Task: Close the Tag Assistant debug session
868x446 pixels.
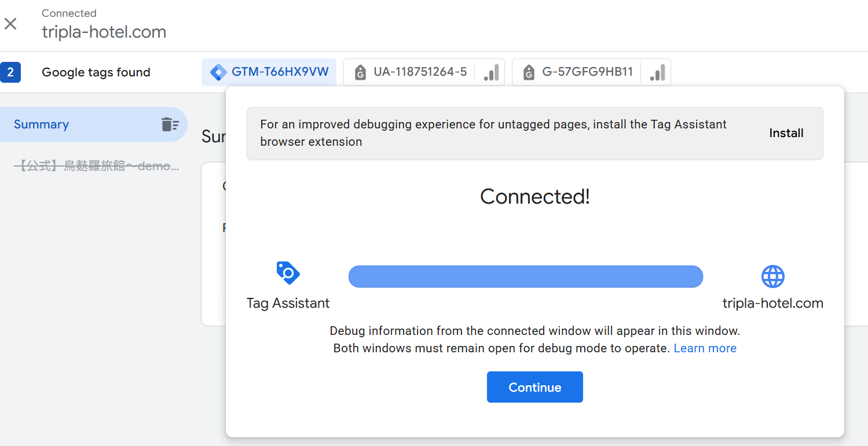Action: [10, 24]
